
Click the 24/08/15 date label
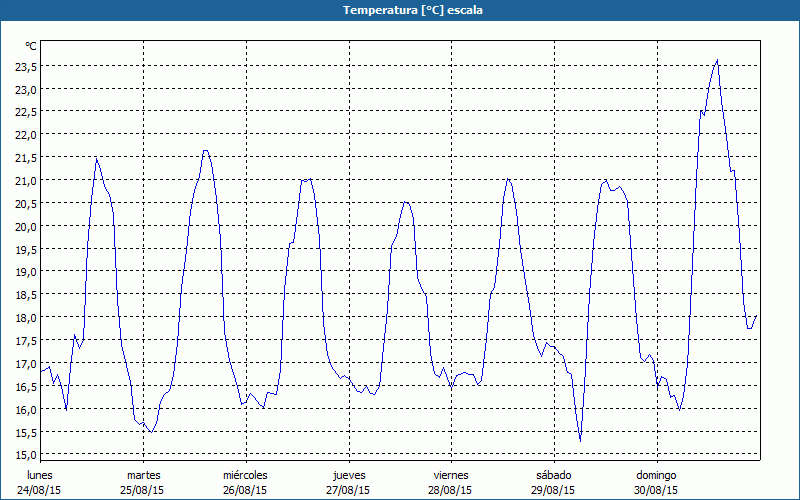click(40, 490)
